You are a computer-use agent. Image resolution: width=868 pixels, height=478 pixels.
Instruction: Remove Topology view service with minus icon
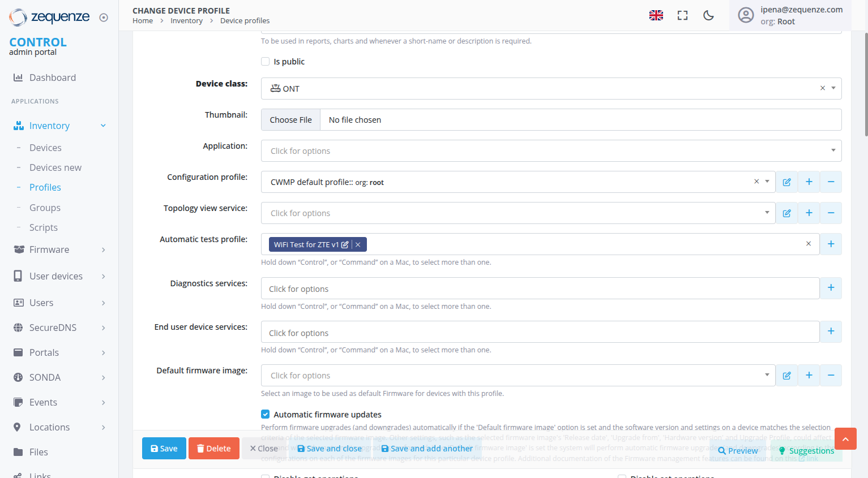click(831, 213)
